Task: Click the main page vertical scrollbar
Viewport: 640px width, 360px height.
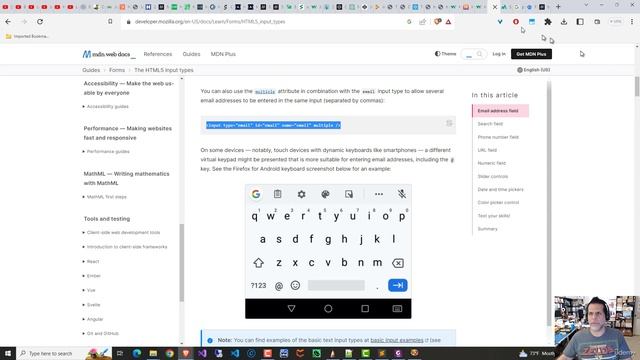Action: click(637, 86)
